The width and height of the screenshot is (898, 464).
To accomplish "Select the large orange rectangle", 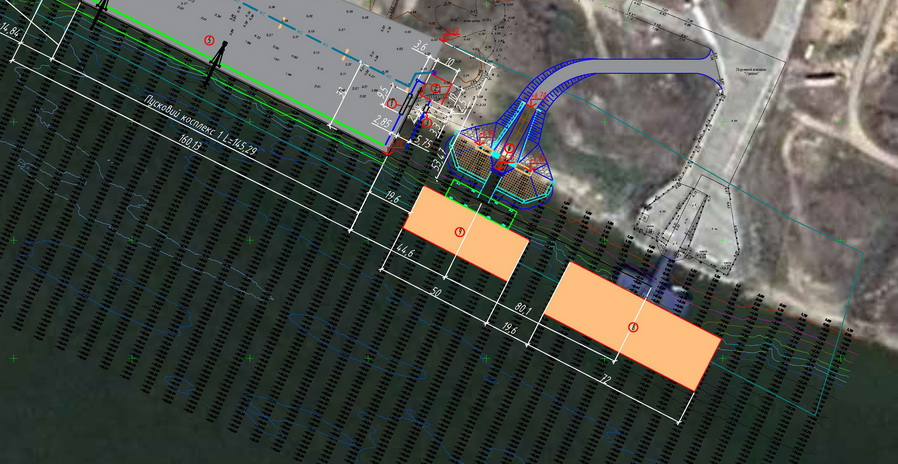I will [632, 327].
